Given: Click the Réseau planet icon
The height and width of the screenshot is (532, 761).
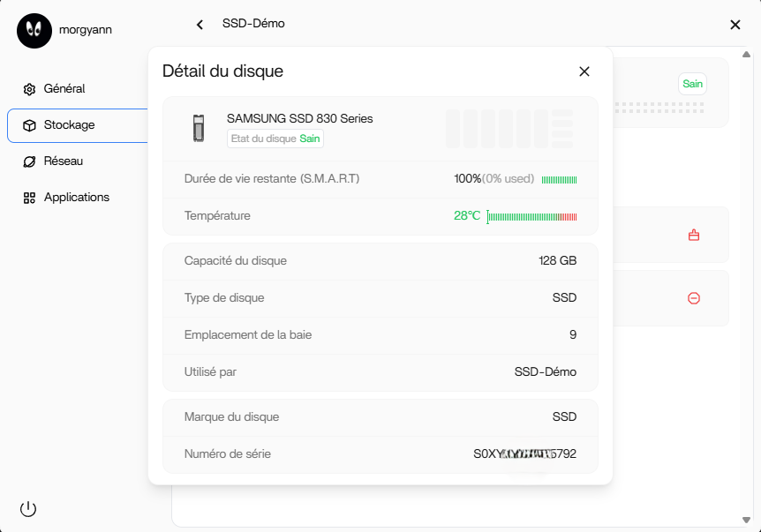Looking at the screenshot, I should 29,161.
